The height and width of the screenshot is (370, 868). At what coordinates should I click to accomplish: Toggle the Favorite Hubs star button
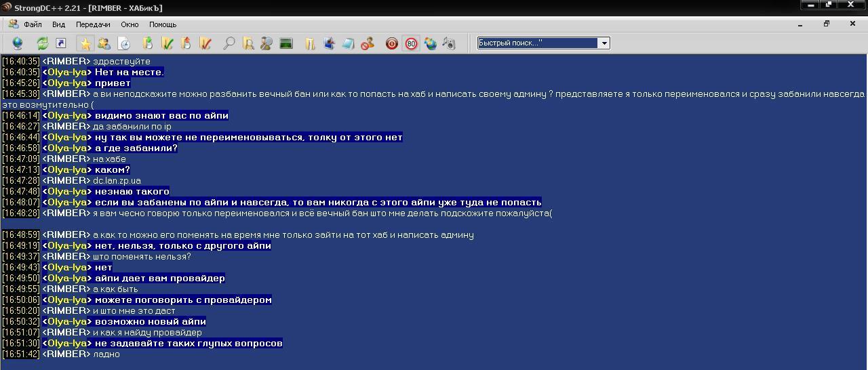[85, 43]
